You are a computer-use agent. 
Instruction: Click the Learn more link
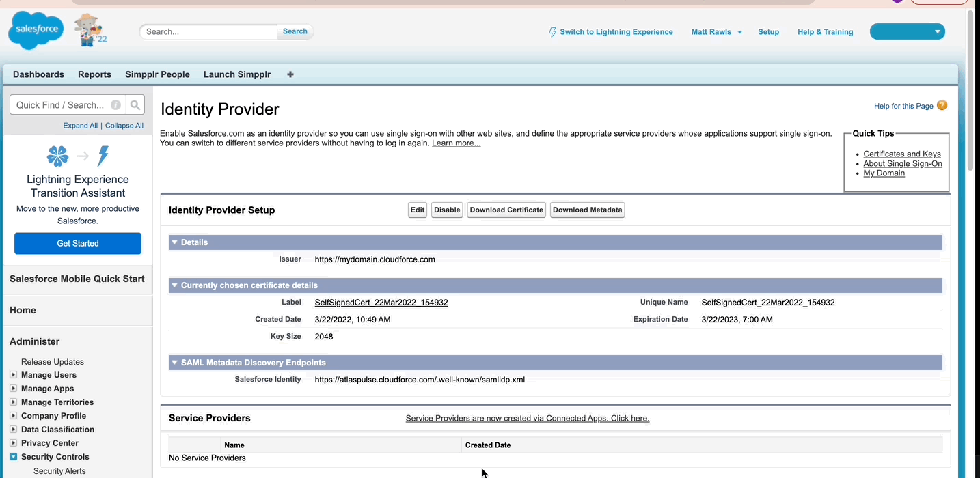click(x=456, y=143)
